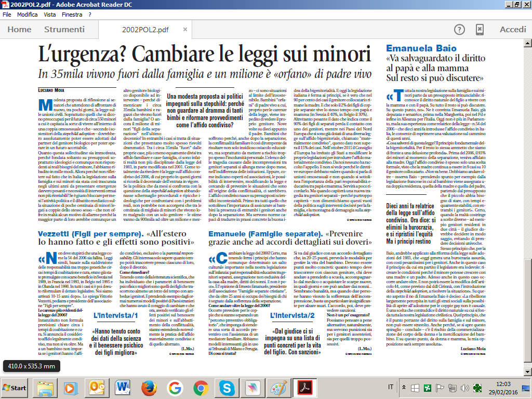The image size is (532, 399).
Task: Launch Google Chrome from the taskbar
Action: [201, 388]
